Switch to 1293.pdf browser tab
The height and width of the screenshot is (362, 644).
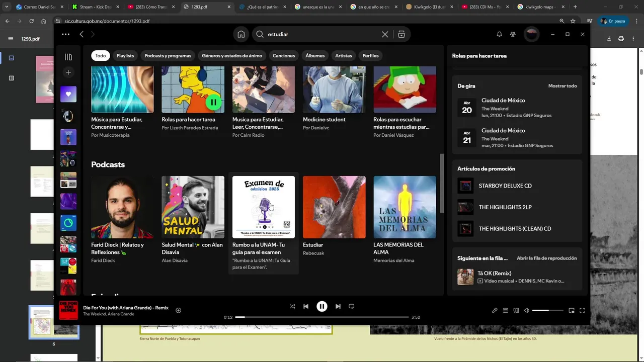coord(207,7)
